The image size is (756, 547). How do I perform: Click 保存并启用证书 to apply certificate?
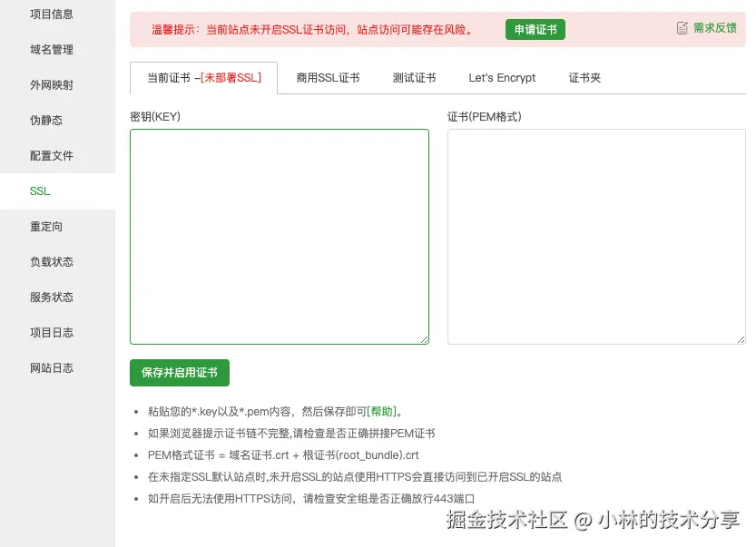point(179,372)
